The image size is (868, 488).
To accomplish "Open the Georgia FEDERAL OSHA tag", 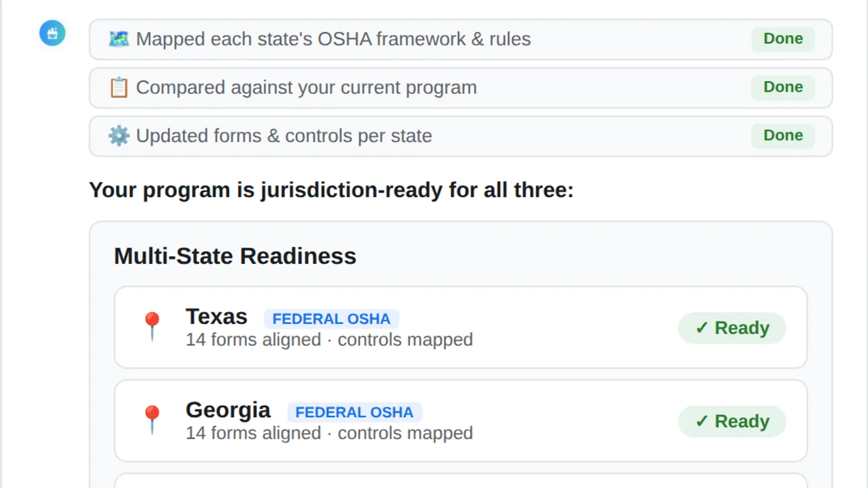I will [x=355, y=412].
